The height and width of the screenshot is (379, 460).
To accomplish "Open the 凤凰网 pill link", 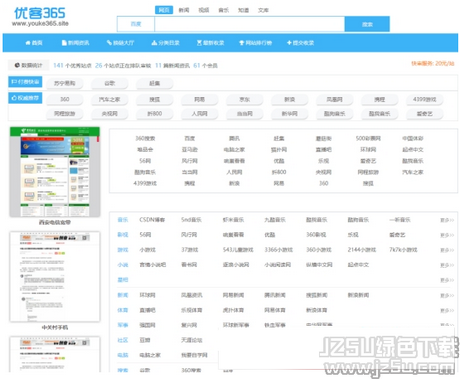I will 335,99.
